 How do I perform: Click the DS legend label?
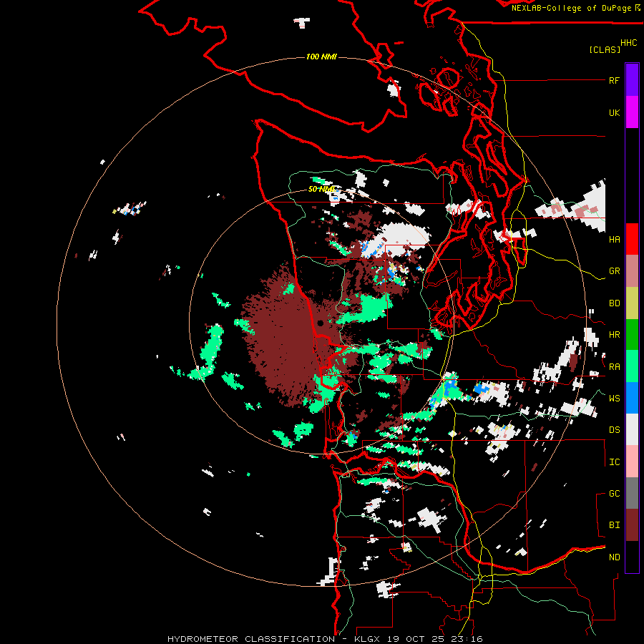614,430
